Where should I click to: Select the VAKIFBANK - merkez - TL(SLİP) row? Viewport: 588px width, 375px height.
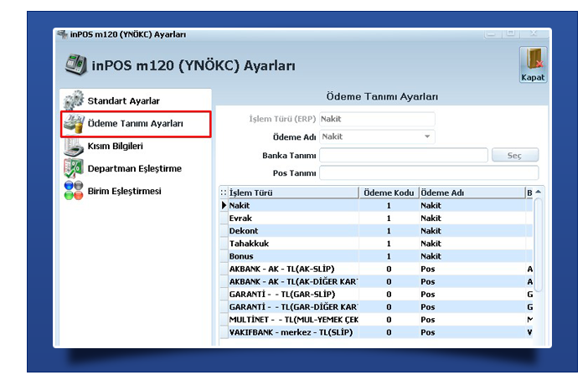pyautogui.click(x=376, y=332)
